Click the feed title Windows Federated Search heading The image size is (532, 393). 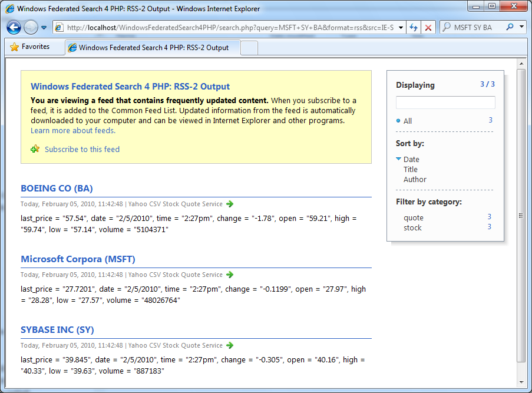130,87
